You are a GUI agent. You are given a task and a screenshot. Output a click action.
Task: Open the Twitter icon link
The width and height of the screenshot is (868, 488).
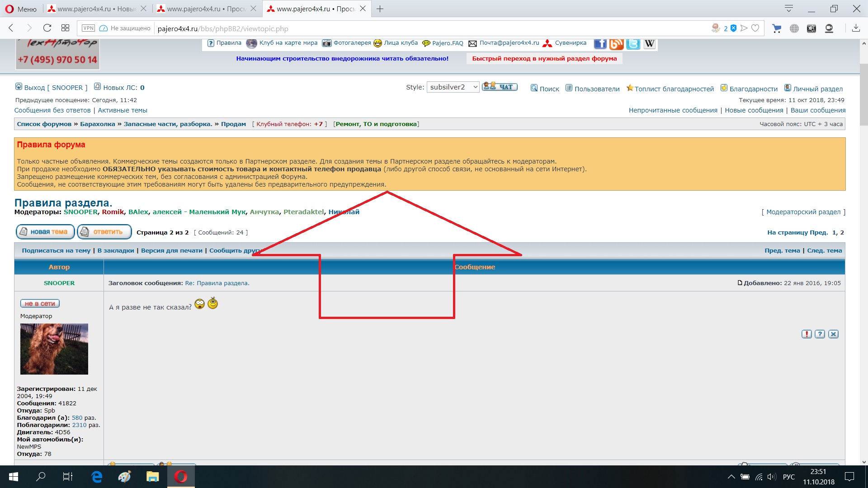(633, 43)
